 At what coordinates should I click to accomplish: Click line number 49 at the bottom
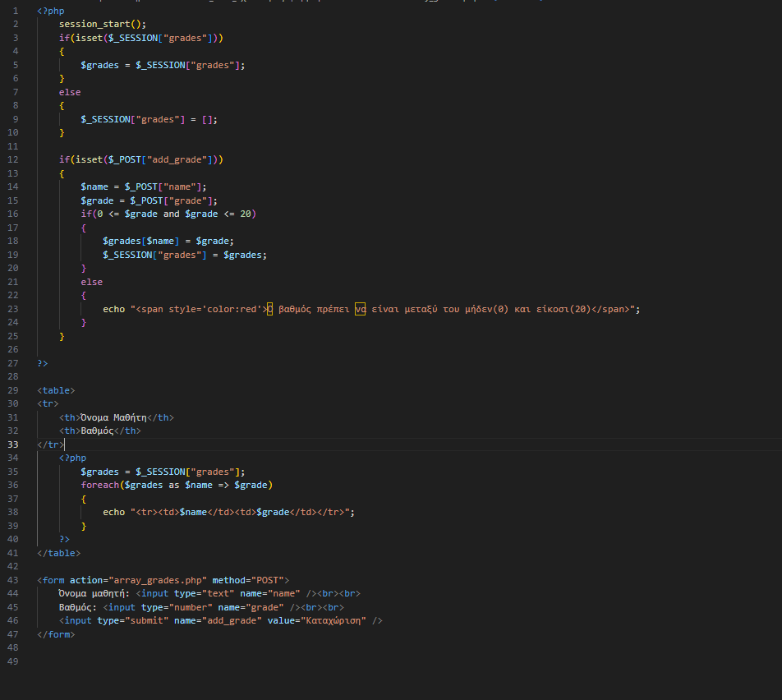[12, 661]
